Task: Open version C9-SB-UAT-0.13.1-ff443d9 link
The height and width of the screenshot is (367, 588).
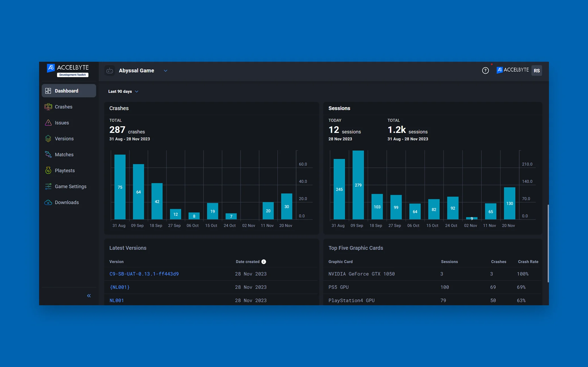Action: point(144,274)
